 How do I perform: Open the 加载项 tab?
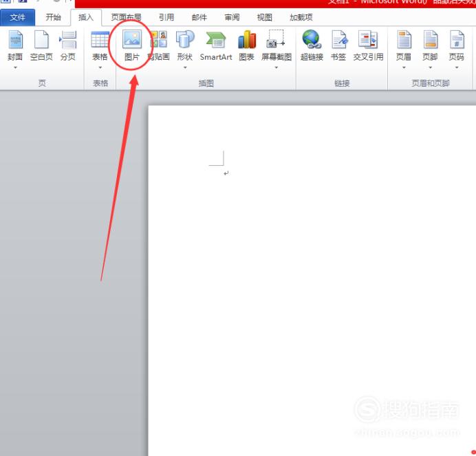tap(301, 17)
